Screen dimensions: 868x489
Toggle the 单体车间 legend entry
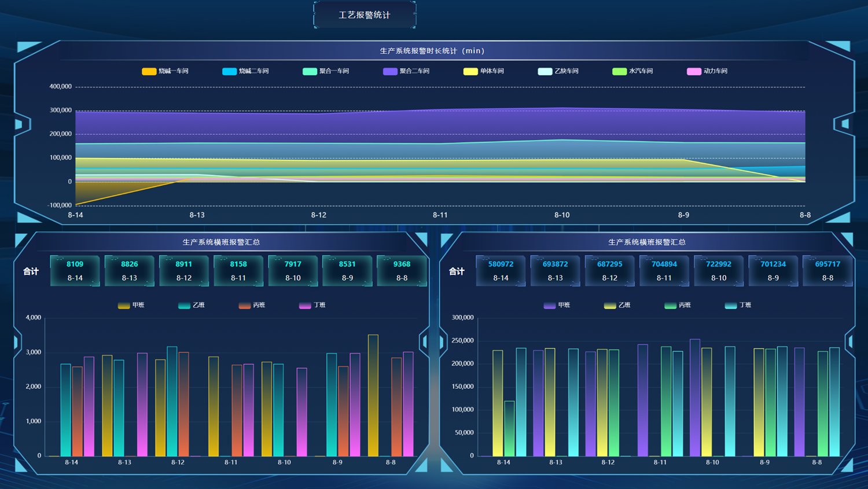point(484,71)
